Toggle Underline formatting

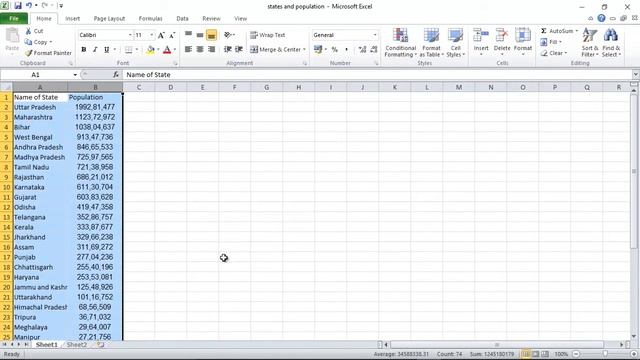107,49
